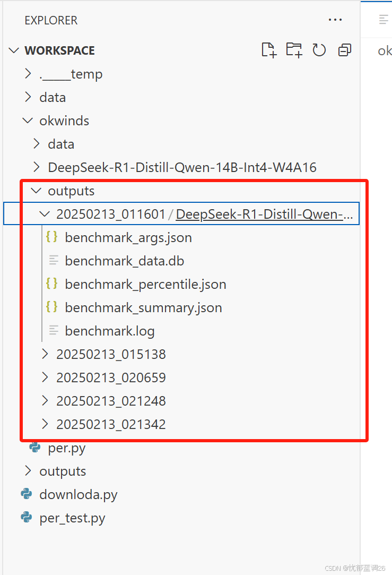Expand the top-level data folder chevron
Viewport: 392px width, 575px height.
(x=28, y=97)
